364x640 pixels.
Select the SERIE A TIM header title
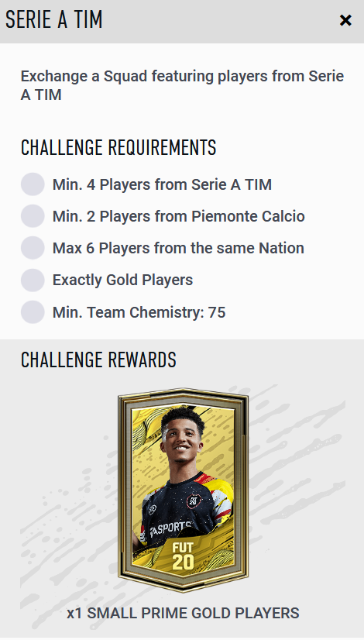53,19
